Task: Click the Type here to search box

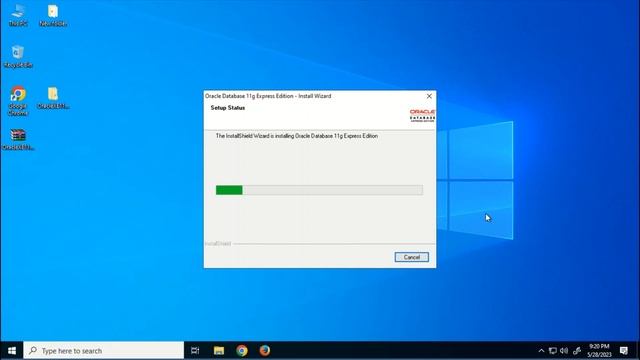Action: coord(104,351)
